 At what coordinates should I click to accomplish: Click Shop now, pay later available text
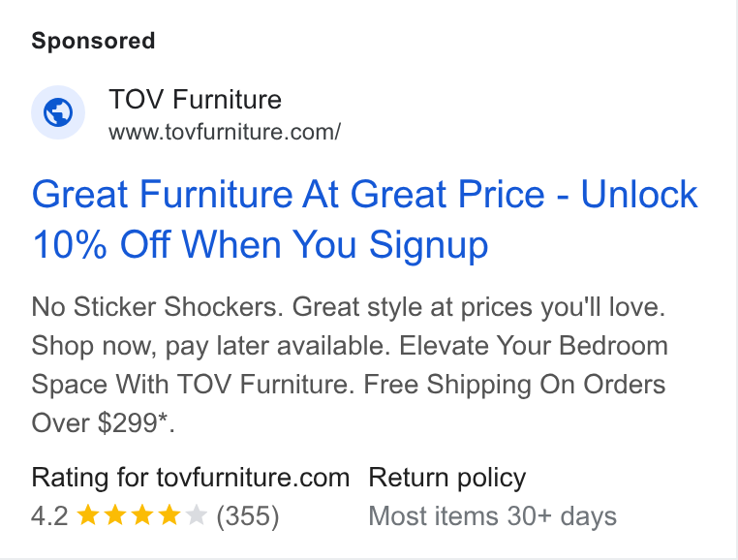coord(211,346)
